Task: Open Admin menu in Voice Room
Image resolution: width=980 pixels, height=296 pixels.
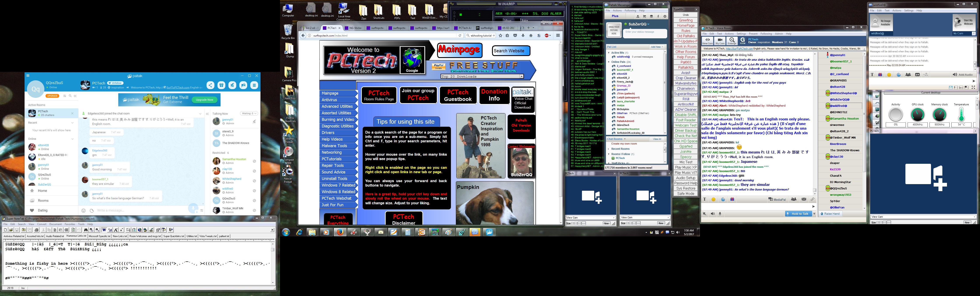Action: coord(779,34)
